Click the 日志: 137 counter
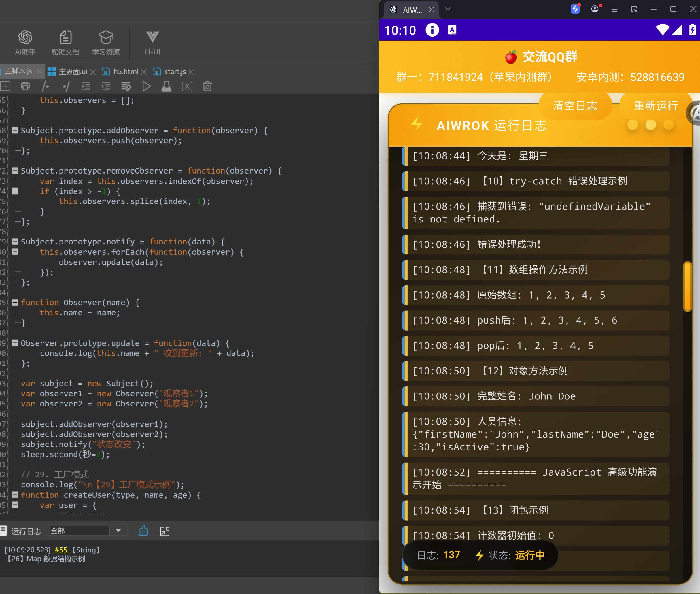 point(438,555)
